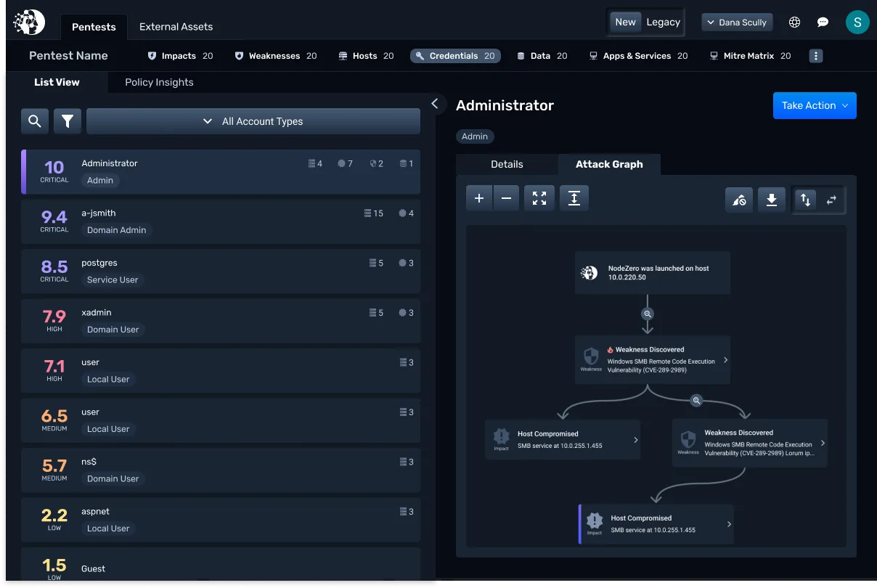Click shield icon of Lorum ip… weakness node

point(688,440)
